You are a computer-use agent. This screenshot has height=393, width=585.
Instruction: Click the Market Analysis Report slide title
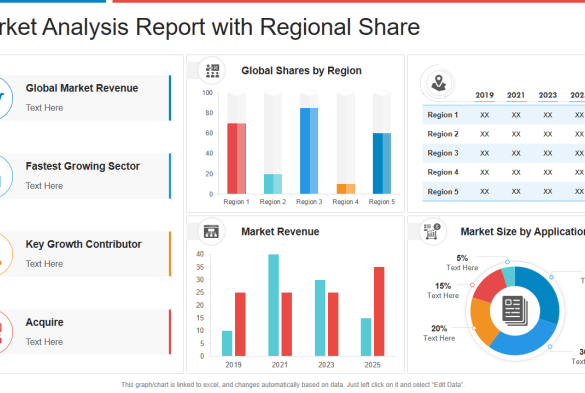click(210, 27)
